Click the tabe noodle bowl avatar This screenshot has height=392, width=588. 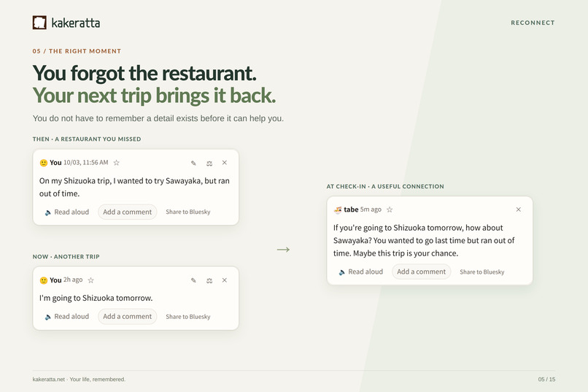tap(338, 210)
